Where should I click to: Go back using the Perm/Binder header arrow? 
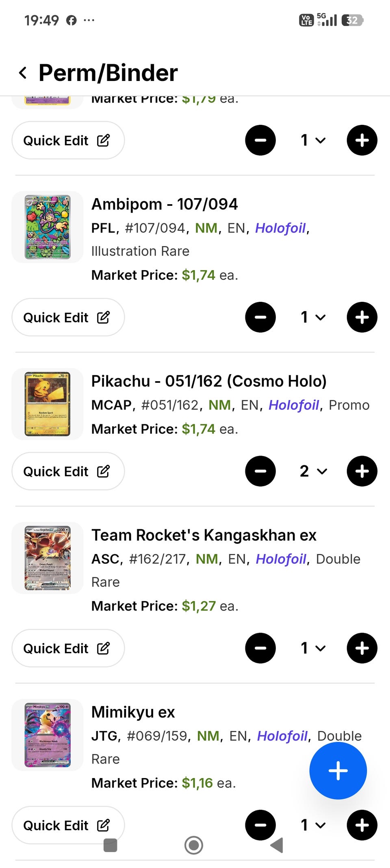[x=23, y=73]
